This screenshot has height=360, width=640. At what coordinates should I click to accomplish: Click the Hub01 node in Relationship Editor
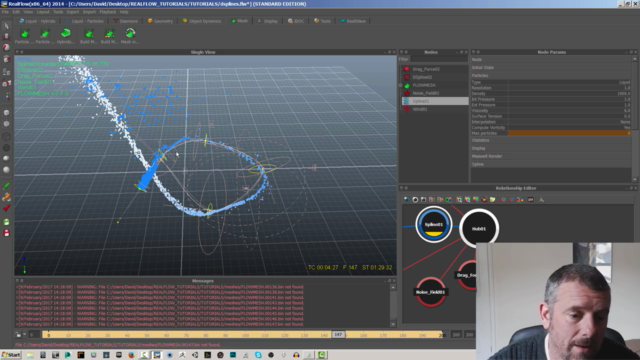(479, 229)
